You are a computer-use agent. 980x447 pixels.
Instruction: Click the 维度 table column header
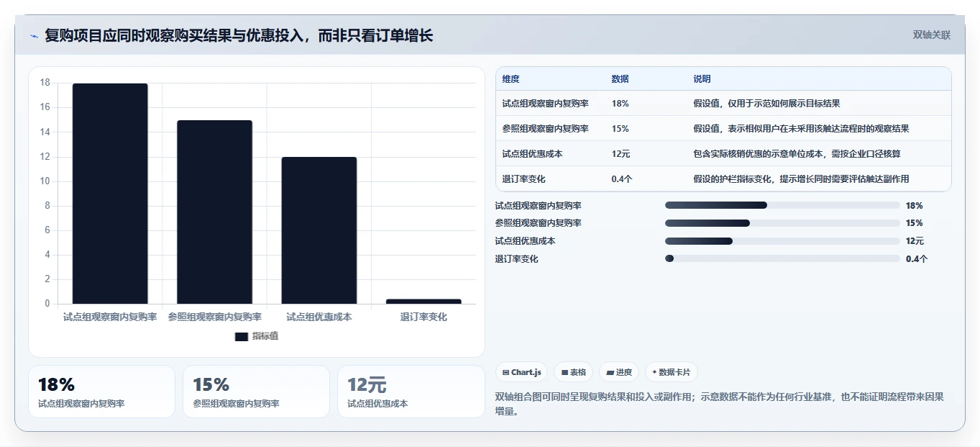[510, 78]
